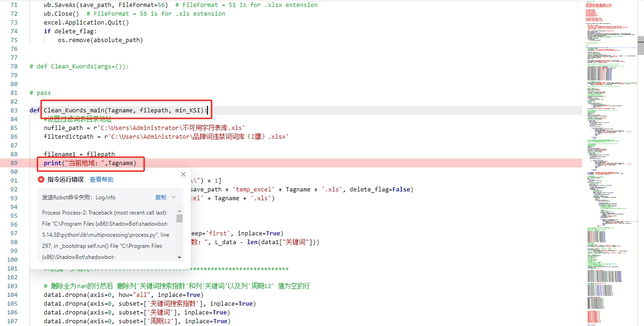Click line number 83 in gutter
The width and height of the screenshot is (644, 326).
pyautogui.click(x=13, y=110)
